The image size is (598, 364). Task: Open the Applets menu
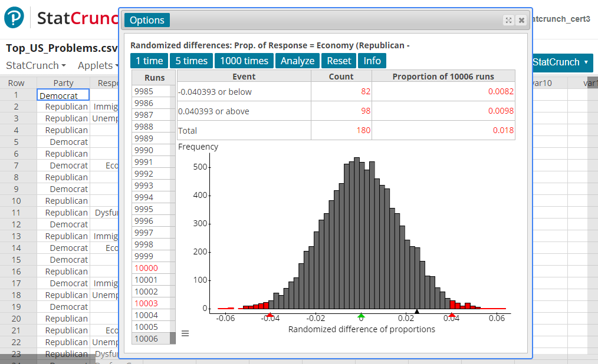click(96, 65)
